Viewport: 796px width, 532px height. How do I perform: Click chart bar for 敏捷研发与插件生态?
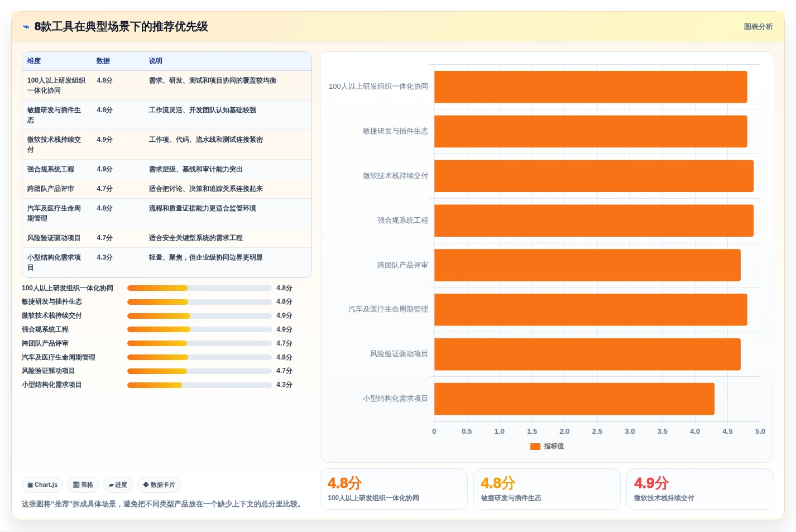591,132
